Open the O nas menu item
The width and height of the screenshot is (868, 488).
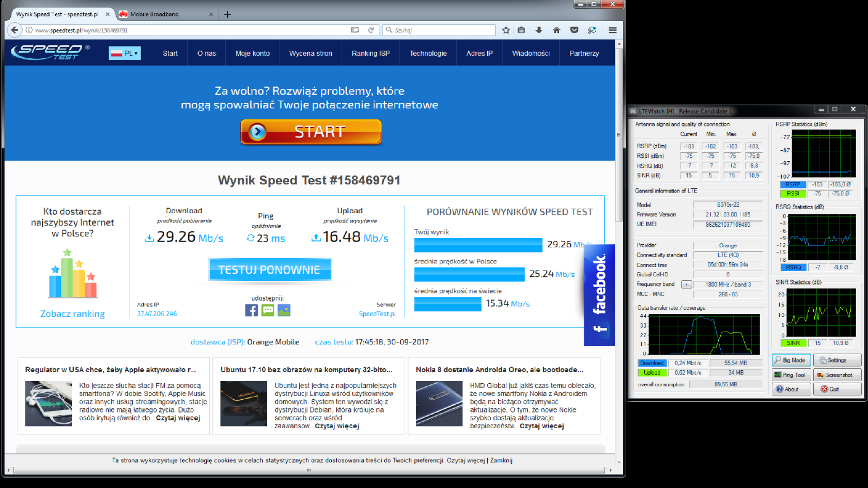coord(207,53)
